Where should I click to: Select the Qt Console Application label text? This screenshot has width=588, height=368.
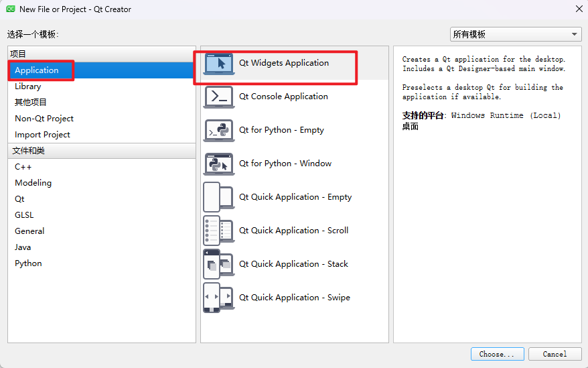pos(283,96)
